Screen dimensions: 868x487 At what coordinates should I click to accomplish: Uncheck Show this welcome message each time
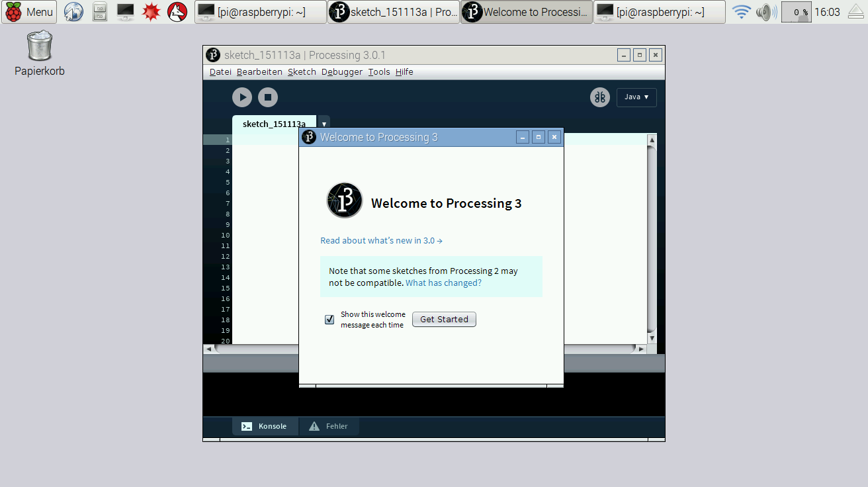coord(329,320)
